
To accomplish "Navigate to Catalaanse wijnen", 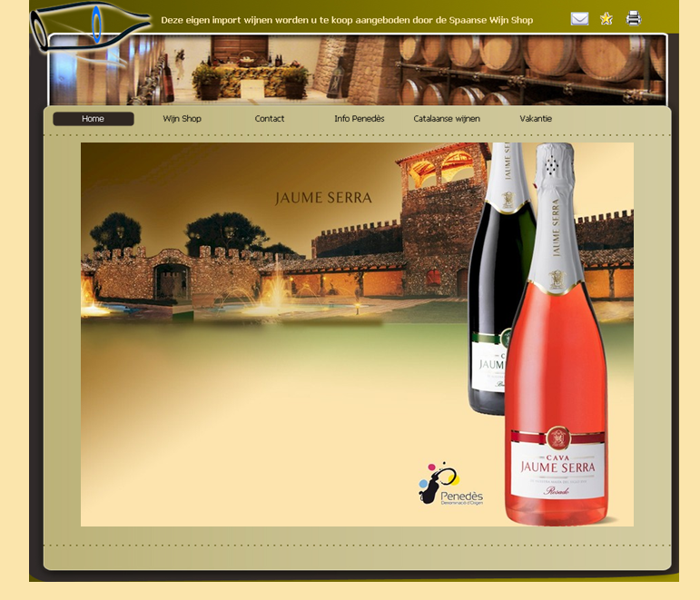I will tap(447, 119).
